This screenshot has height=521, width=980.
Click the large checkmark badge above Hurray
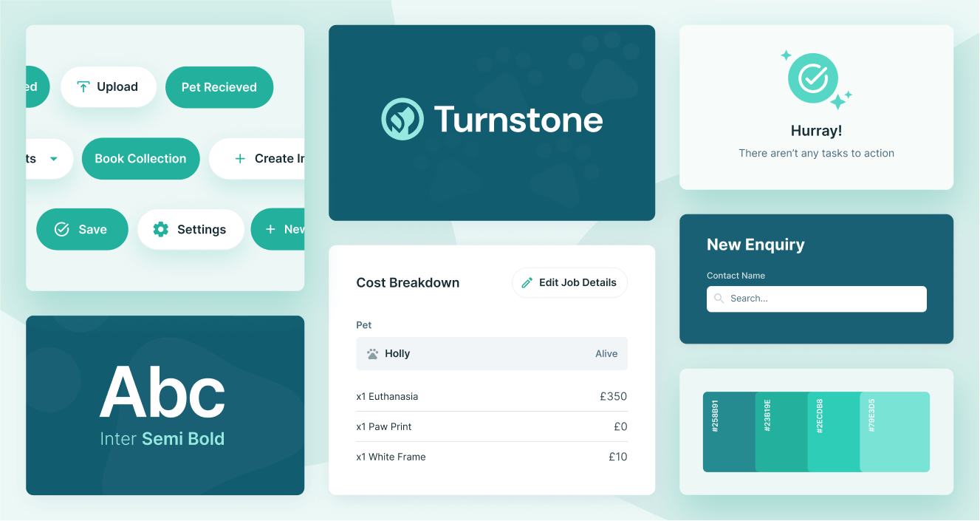click(x=812, y=78)
